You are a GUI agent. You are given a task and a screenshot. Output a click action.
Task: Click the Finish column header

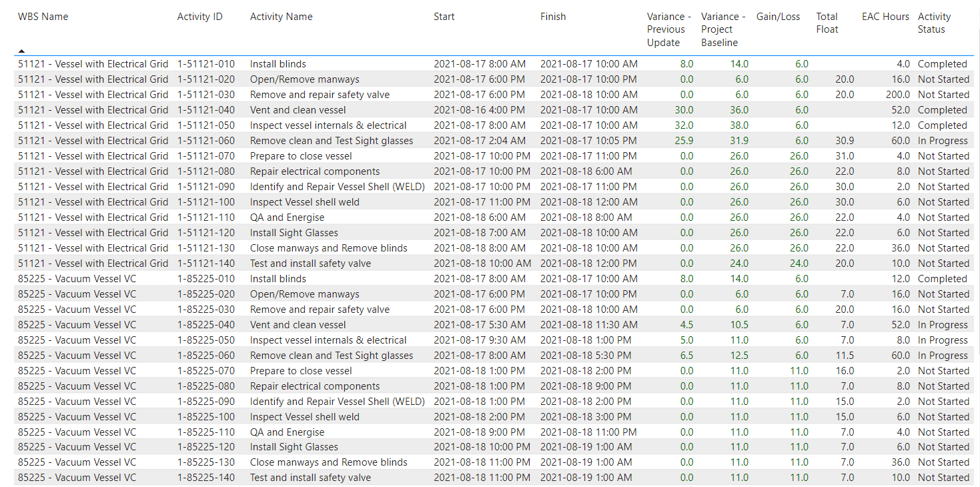552,17
